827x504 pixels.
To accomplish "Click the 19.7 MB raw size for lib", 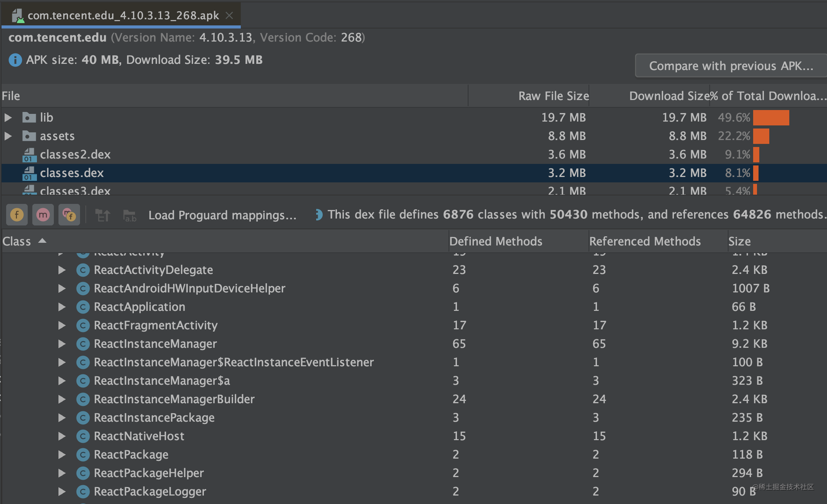I will [x=564, y=118].
